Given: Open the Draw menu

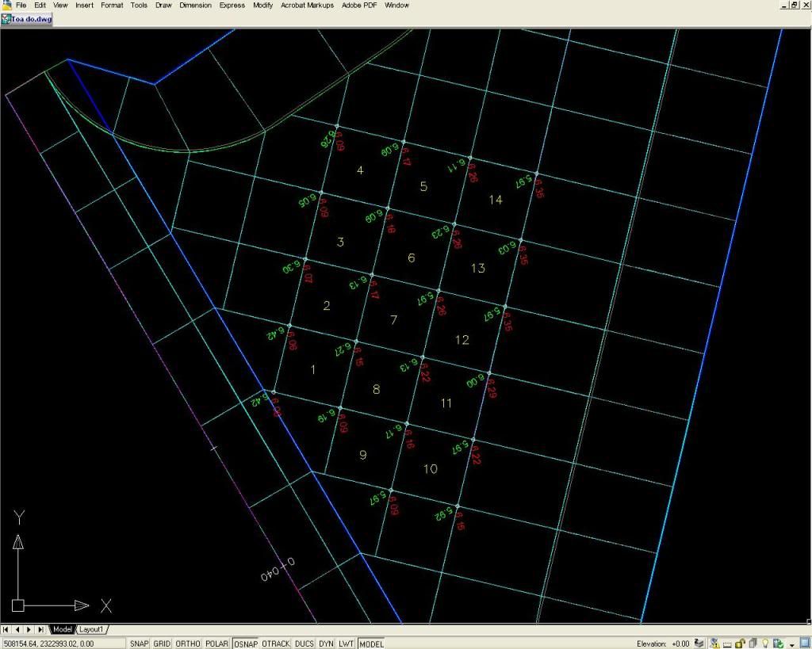Looking at the screenshot, I should point(163,6).
